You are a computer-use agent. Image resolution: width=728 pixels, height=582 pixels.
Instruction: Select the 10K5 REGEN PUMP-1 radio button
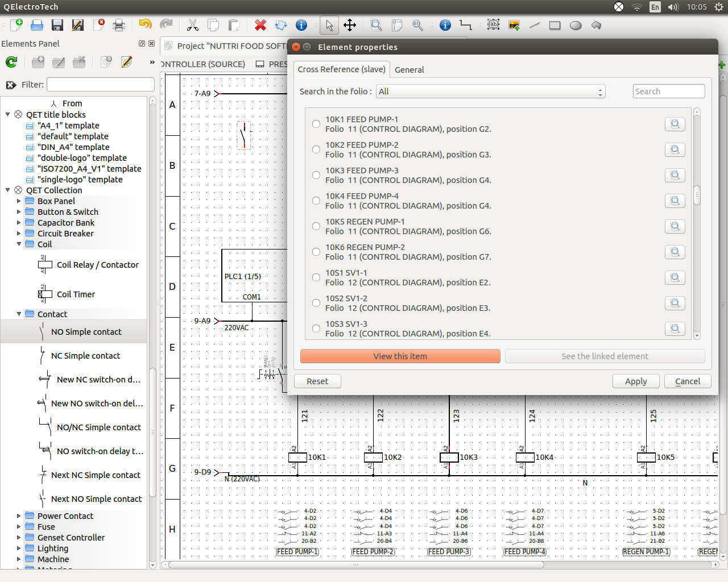click(316, 226)
